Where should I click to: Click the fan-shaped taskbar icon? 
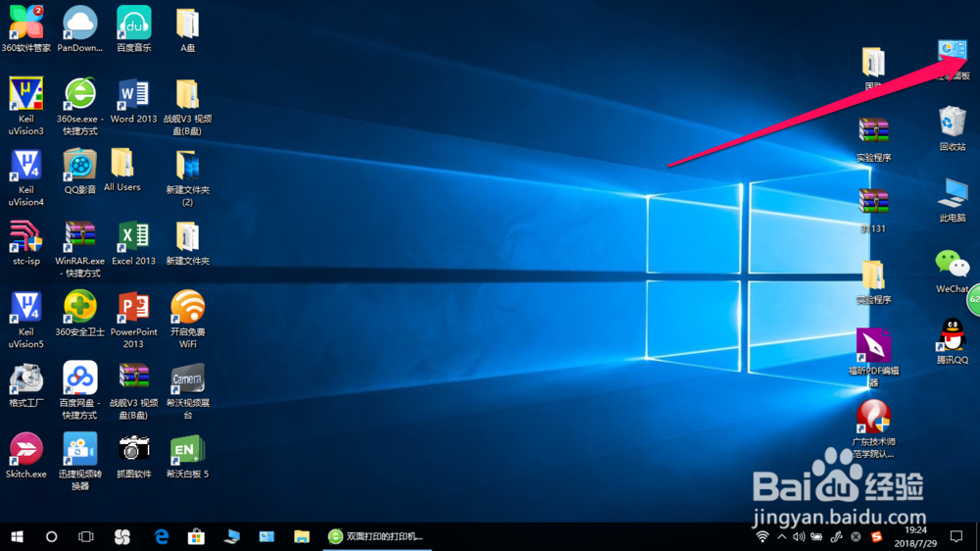click(122, 536)
